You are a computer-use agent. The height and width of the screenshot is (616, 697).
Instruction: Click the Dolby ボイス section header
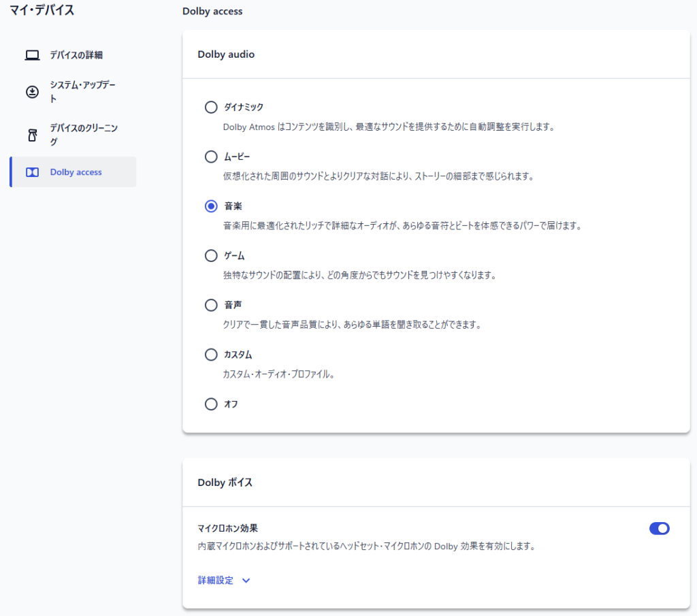click(225, 483)
